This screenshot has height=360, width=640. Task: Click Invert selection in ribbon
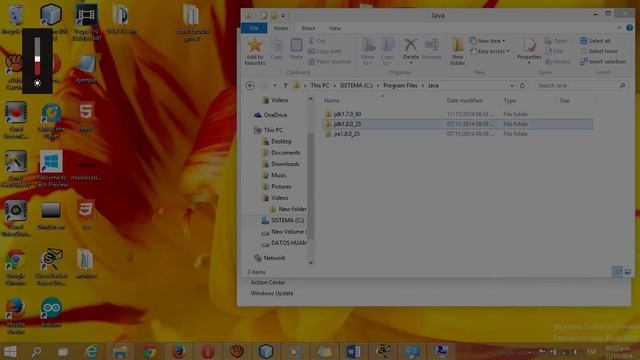tap(603, 62)
